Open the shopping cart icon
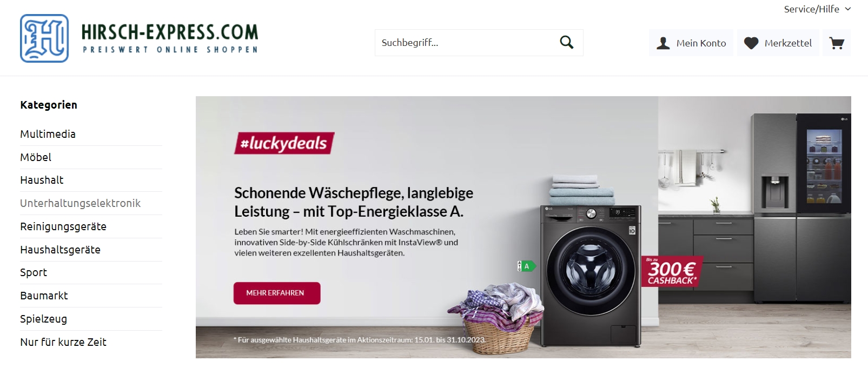Image resolution: width=868 pixels, height=368 pixels. (x=837, y=43)
